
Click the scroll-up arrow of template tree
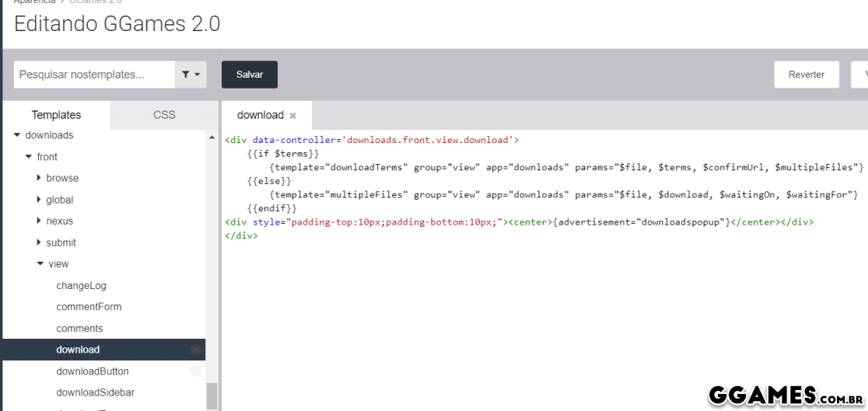[212, 138]
